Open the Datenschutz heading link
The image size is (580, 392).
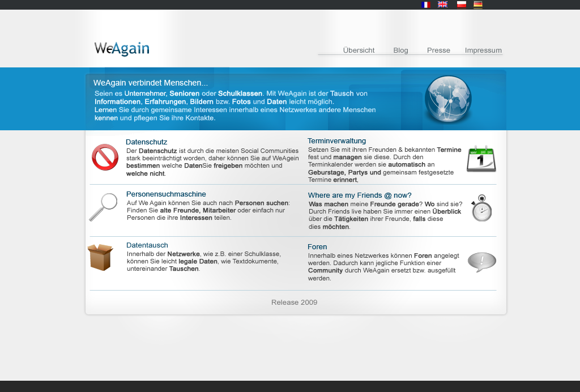[x=147, y=142]
